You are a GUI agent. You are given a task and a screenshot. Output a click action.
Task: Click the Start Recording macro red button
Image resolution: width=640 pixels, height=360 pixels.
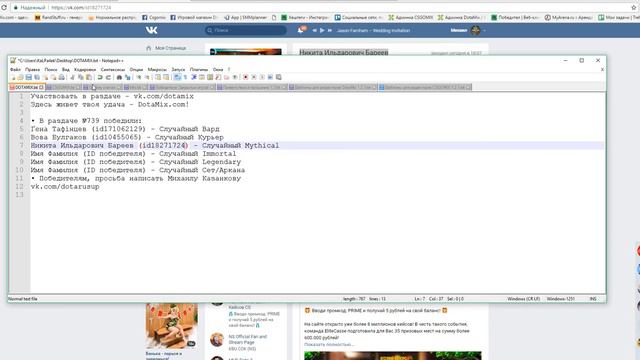point(245,77)
